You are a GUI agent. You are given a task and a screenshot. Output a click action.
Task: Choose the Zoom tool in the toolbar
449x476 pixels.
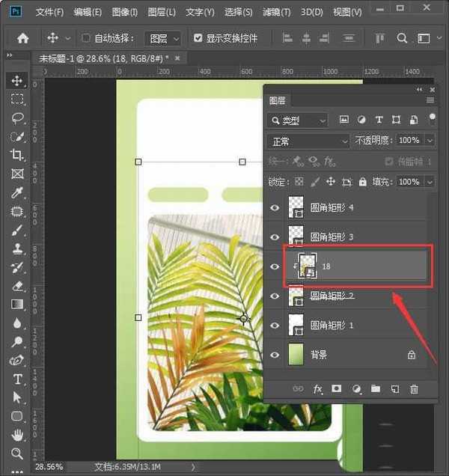click(x=16, y=454)
